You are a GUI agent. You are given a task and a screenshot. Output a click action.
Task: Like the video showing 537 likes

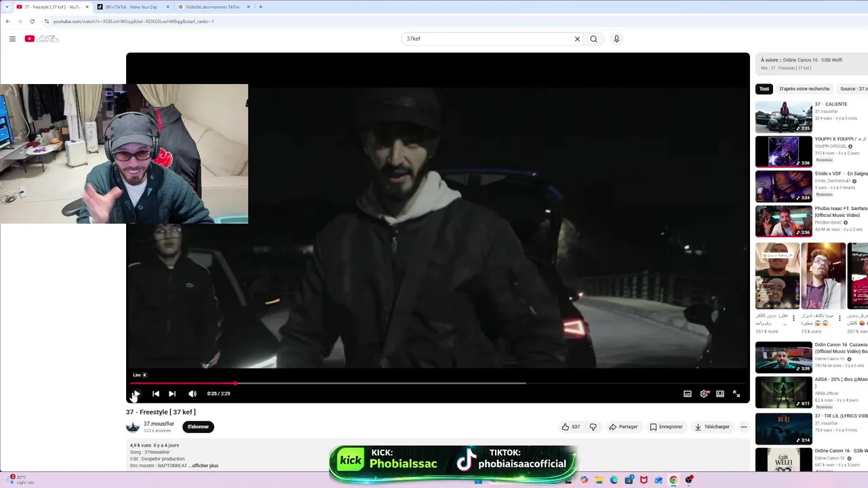tap(570, 427)
